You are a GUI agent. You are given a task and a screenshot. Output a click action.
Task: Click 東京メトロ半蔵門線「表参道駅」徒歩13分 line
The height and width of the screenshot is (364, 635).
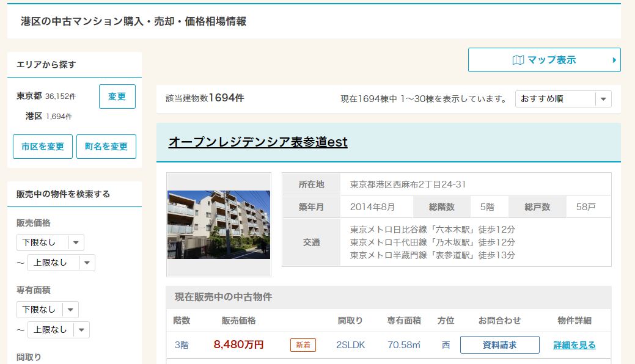(x=433, y=255)
